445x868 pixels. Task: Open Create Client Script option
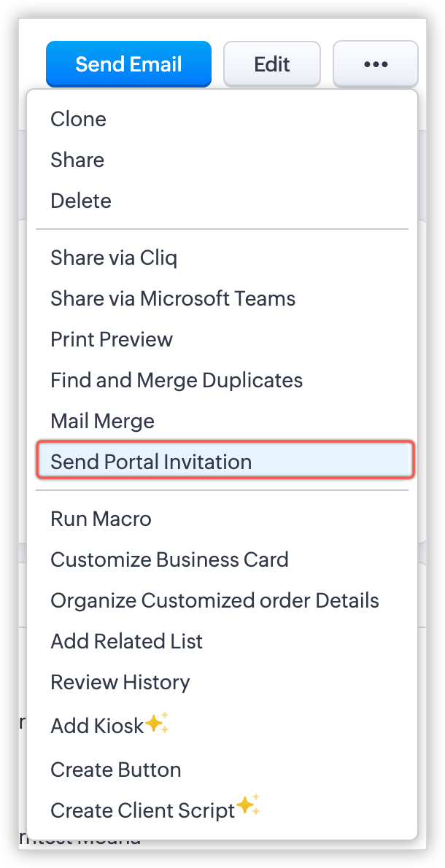click(142, 810)
